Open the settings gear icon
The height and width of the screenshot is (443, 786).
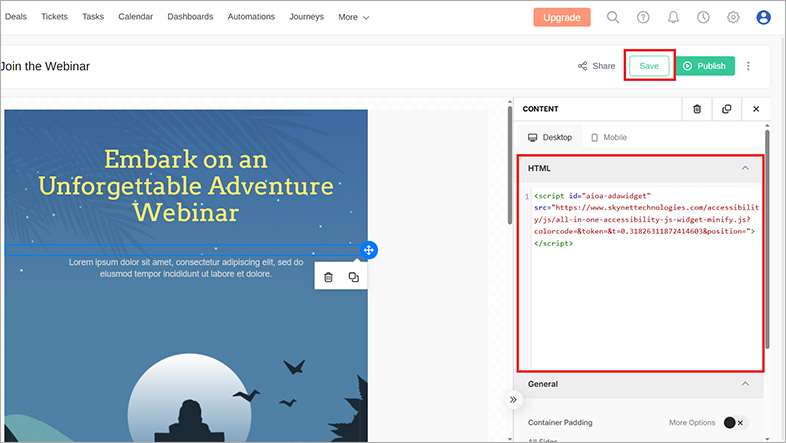[x=733, y=17]
